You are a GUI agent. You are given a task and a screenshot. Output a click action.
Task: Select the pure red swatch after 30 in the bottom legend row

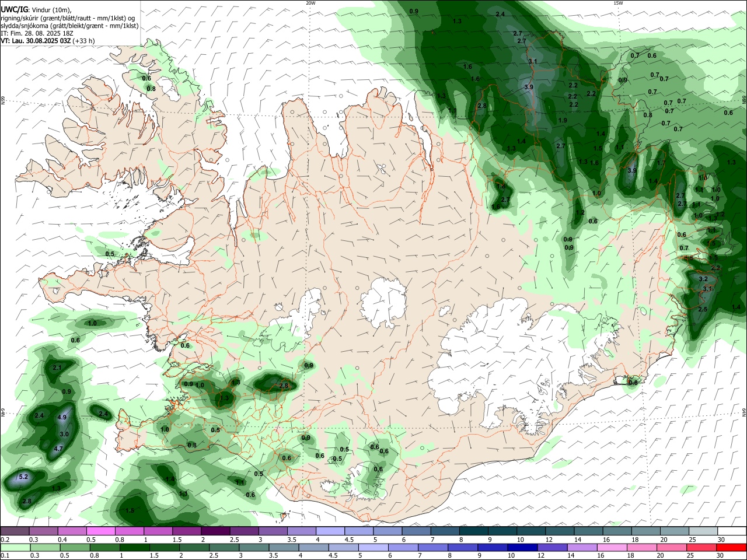pos(732,547)
